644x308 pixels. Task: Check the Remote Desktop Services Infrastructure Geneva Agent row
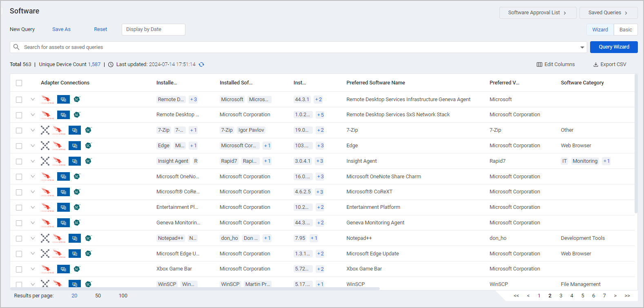click(x=19, y=100)
